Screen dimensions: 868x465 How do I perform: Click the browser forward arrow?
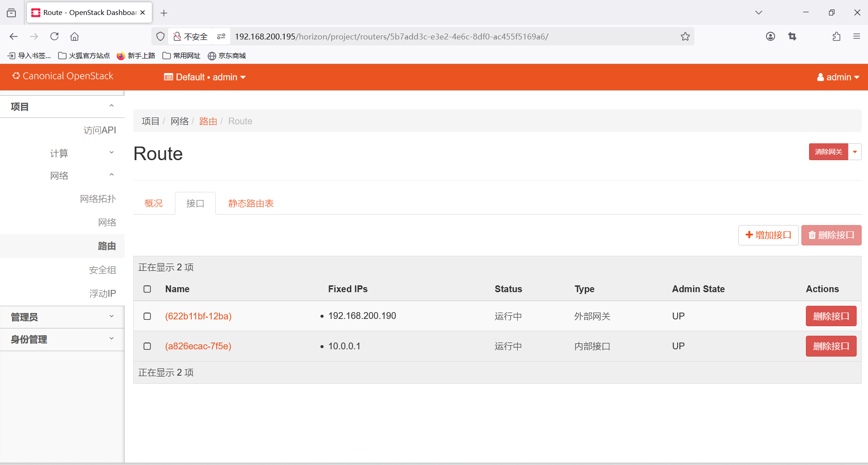[34, 36]
